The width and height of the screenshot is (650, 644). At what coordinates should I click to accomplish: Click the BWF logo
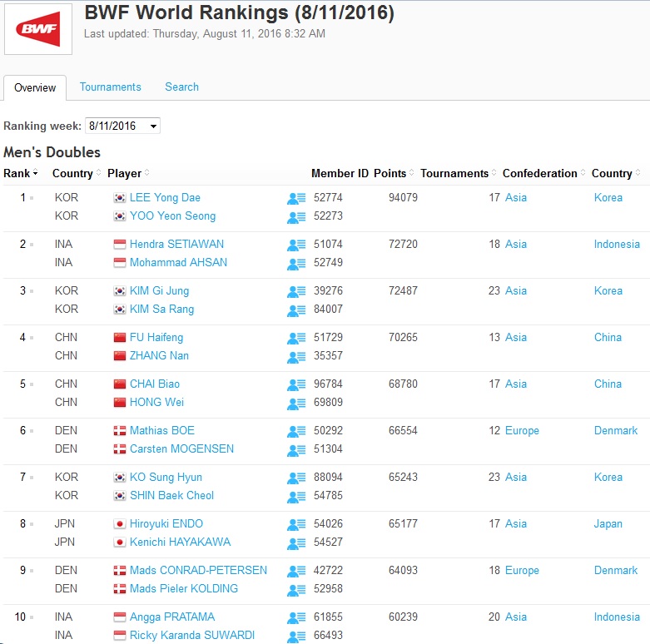click(x=37, y=29)
